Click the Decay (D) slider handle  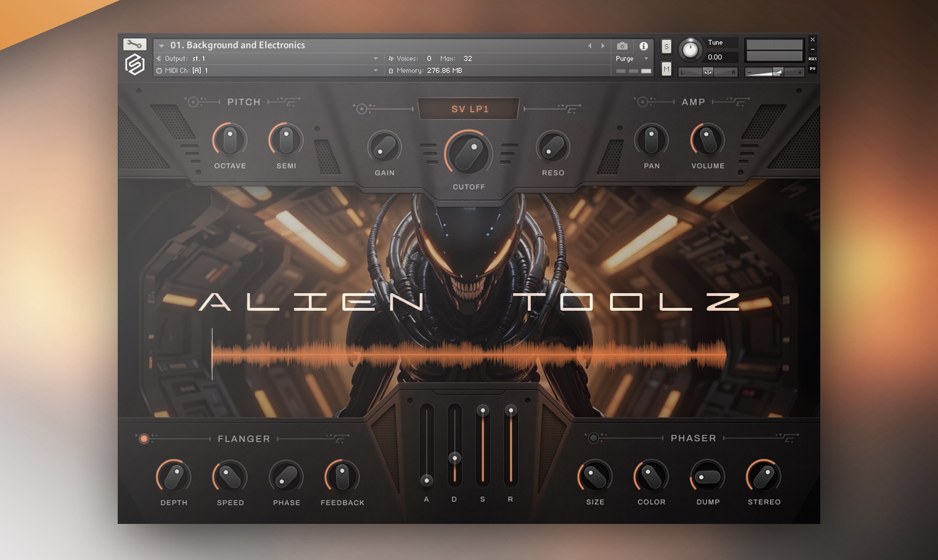pos(454,458)
